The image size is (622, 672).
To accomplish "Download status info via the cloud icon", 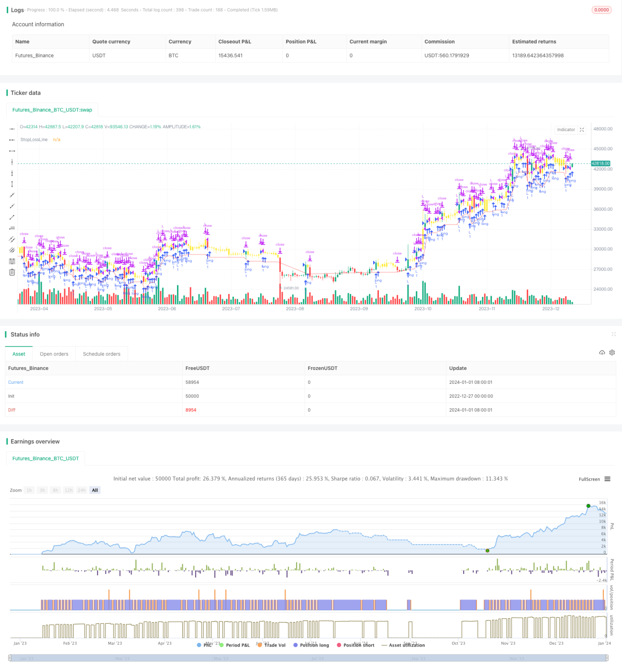I will 602,352.
